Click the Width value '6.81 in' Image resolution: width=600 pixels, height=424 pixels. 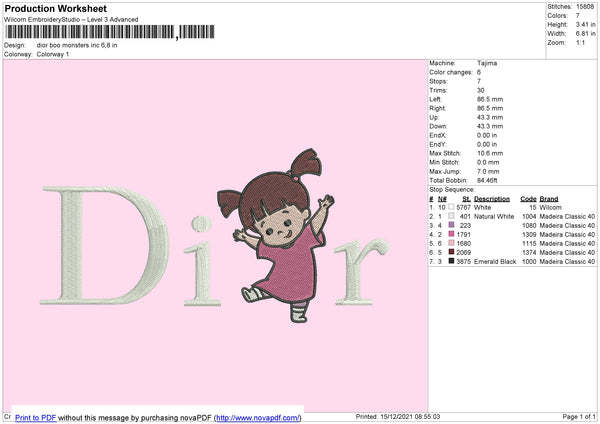coord(585,34)
